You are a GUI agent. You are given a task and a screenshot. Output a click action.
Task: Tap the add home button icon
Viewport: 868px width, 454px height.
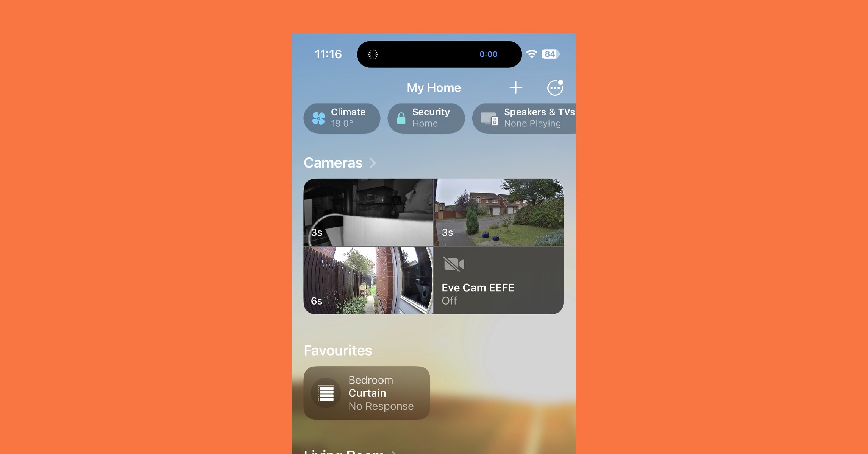(x=515, y=88)
